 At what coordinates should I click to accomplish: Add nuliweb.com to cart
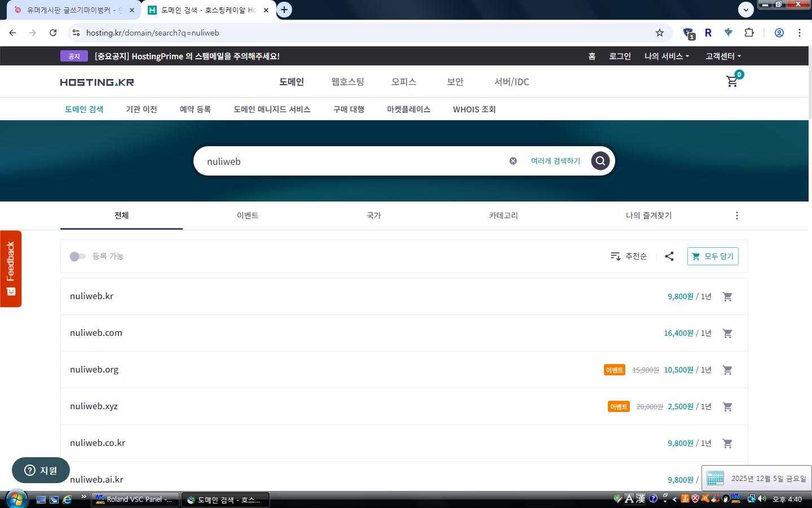tap(727, 333)
